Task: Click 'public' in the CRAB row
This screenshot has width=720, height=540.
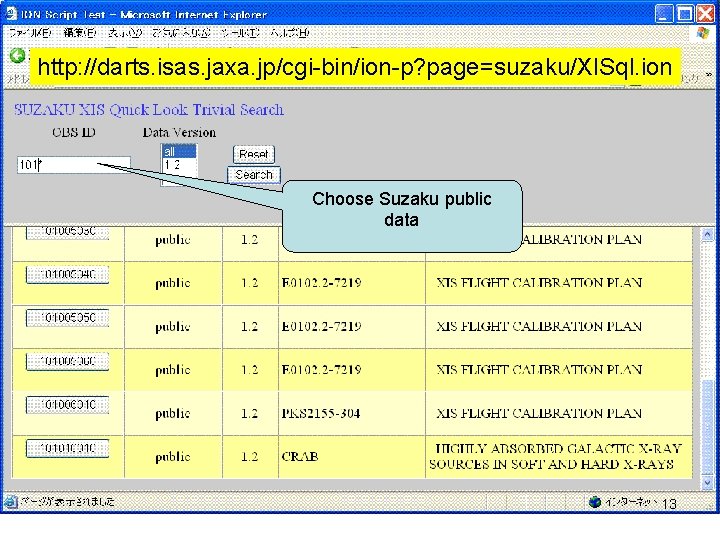Action: coord(173,457)
